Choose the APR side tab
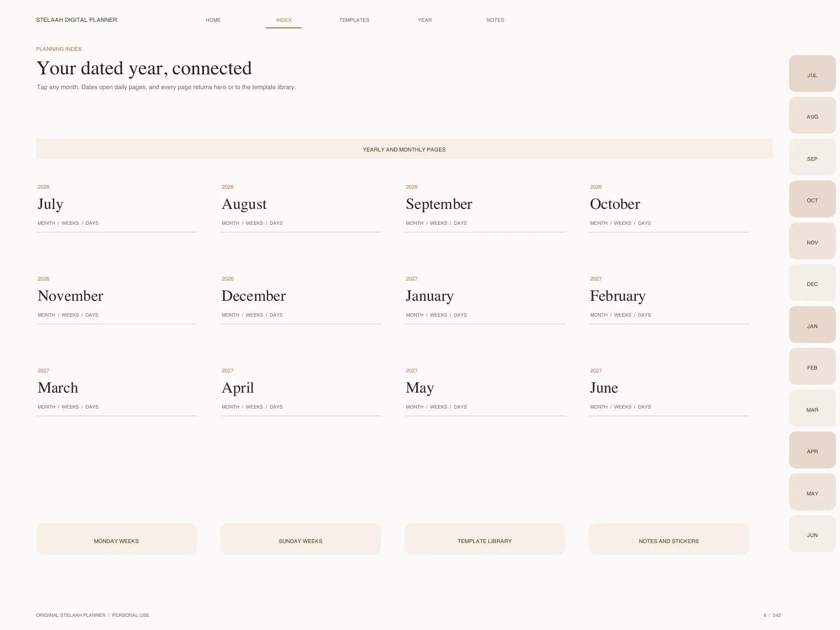The width and height of the screenshot is (840, 630). click(812, 450)
